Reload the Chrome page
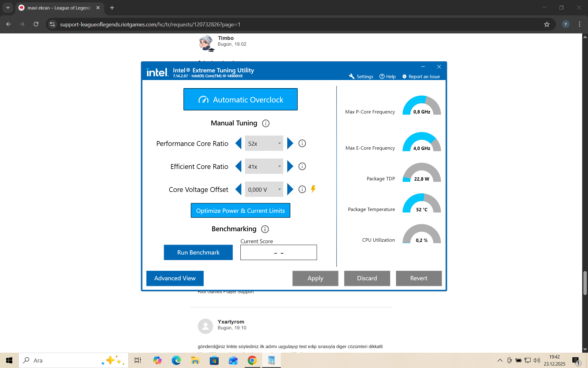 [x=36, y=24]
